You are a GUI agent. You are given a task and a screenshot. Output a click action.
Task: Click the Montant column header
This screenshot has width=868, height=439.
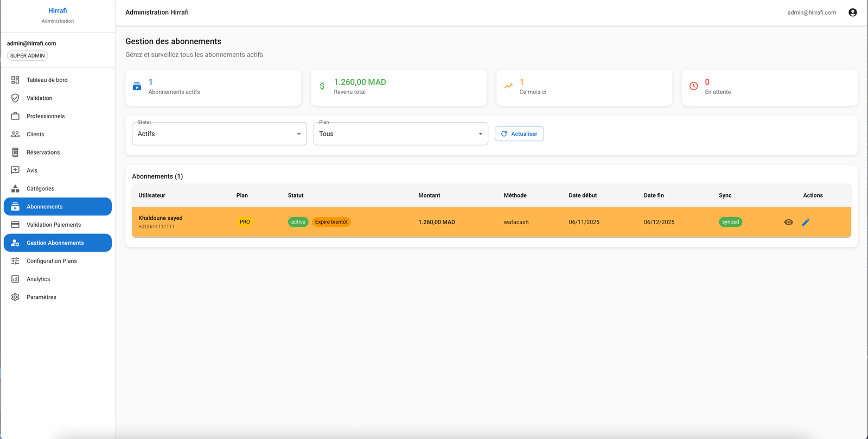coord(429,195)
